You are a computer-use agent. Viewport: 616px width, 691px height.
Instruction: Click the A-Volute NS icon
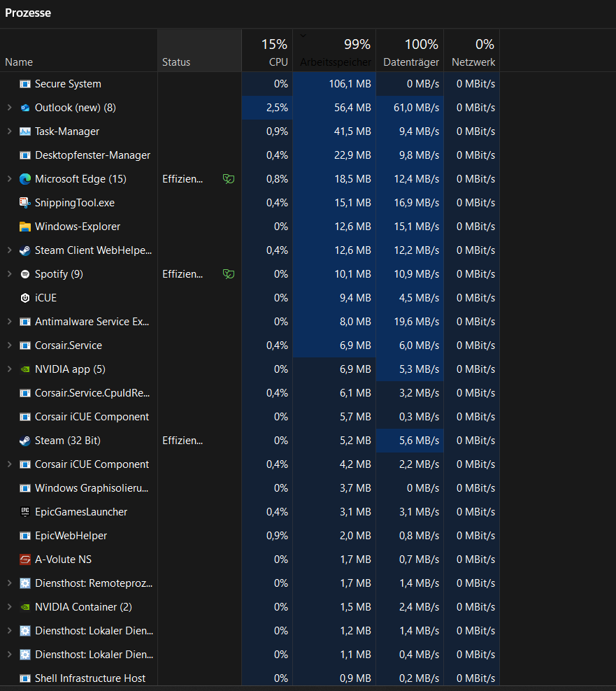(25, 560)
